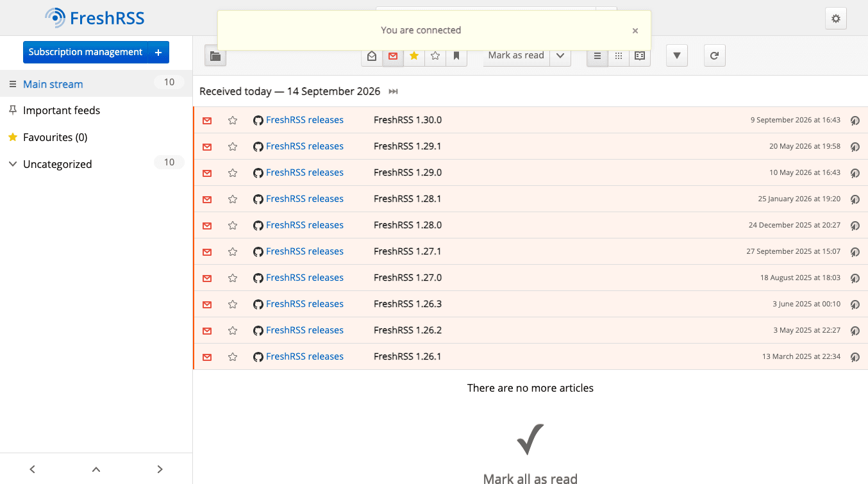Toggle show favourites filter

[414, 56]
